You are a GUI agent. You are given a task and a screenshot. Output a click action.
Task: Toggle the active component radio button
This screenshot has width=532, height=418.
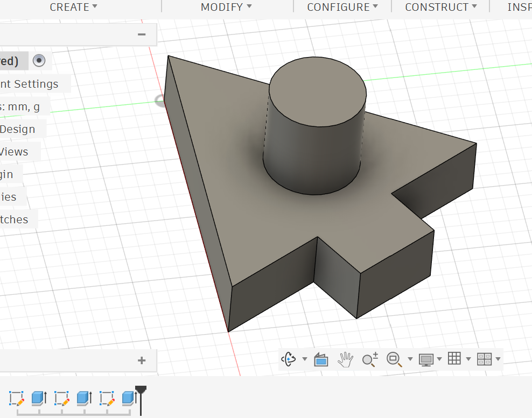point(39,61)
